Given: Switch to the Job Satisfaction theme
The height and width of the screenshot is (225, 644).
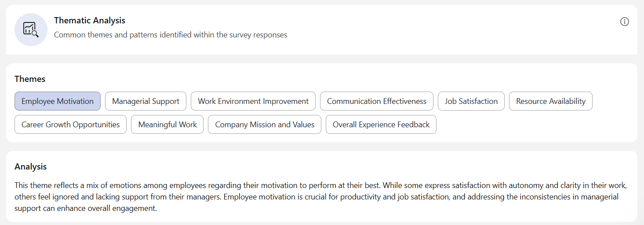Looking at the screenshot, I should [471, 101].
